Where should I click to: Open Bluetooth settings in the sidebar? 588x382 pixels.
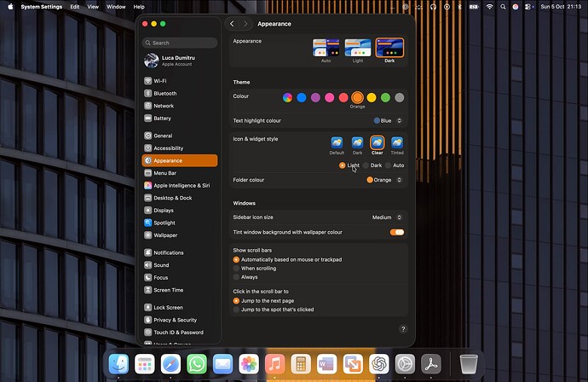point(164,93)
